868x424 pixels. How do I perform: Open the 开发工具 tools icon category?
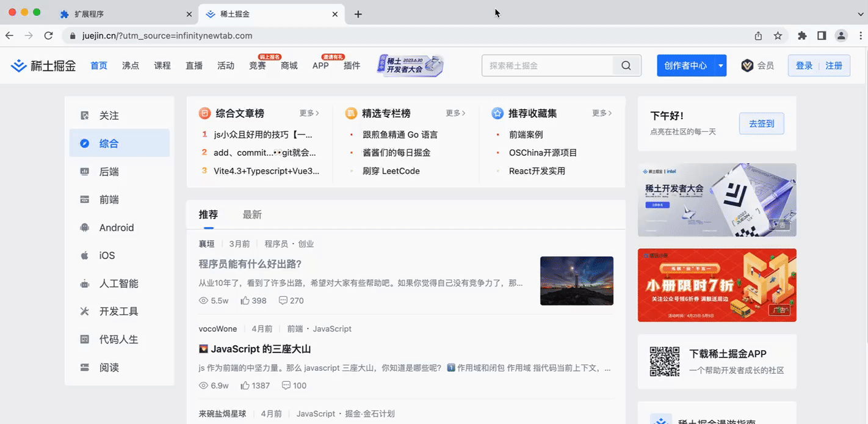pos(85,312)
